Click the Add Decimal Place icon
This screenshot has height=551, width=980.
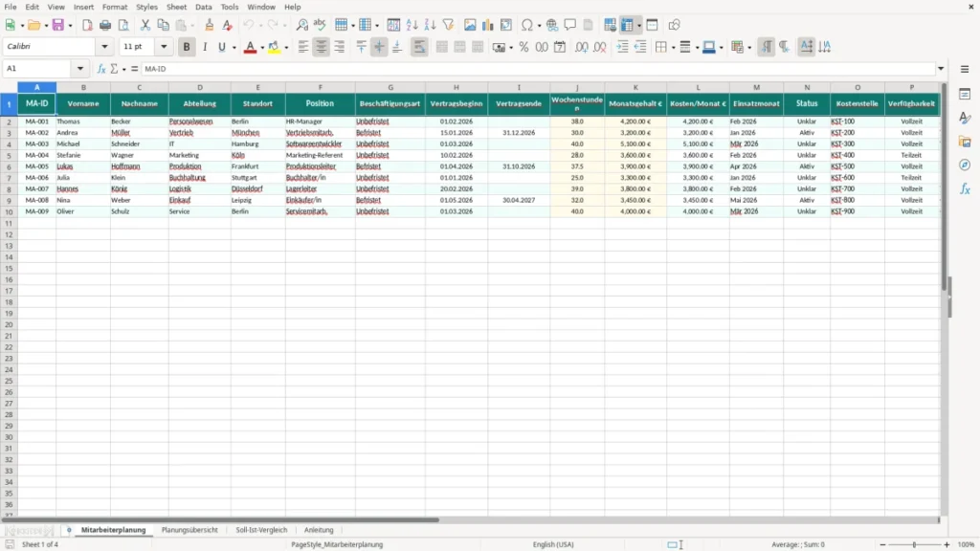[581, 47]
